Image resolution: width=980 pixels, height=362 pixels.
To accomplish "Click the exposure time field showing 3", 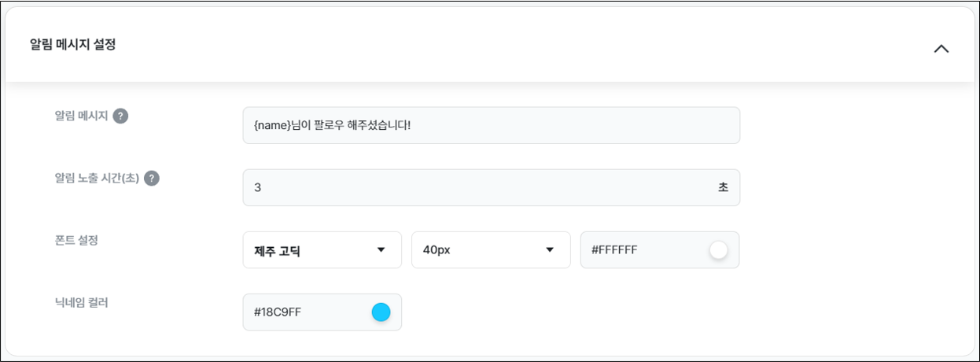I will (x=492, y=187).
